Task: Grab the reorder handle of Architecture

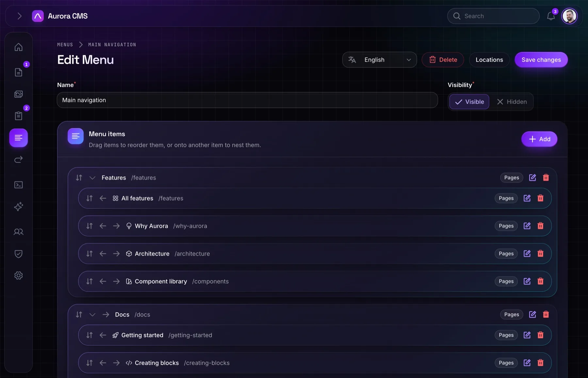Action: [x=90, y=254]
